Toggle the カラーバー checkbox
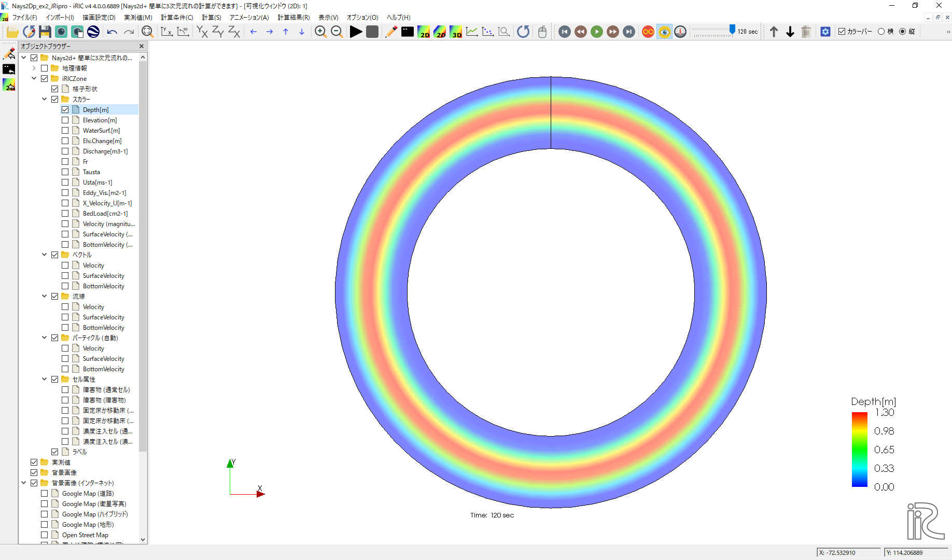Viewport: 952px width, 560px height. pyautogui.click(x=842, y=32)
